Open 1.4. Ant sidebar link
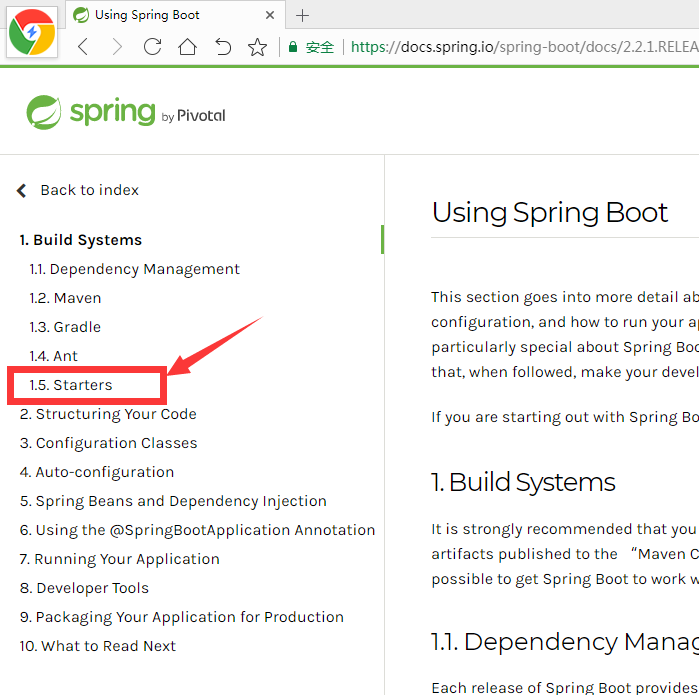 [x=53, y=356]
